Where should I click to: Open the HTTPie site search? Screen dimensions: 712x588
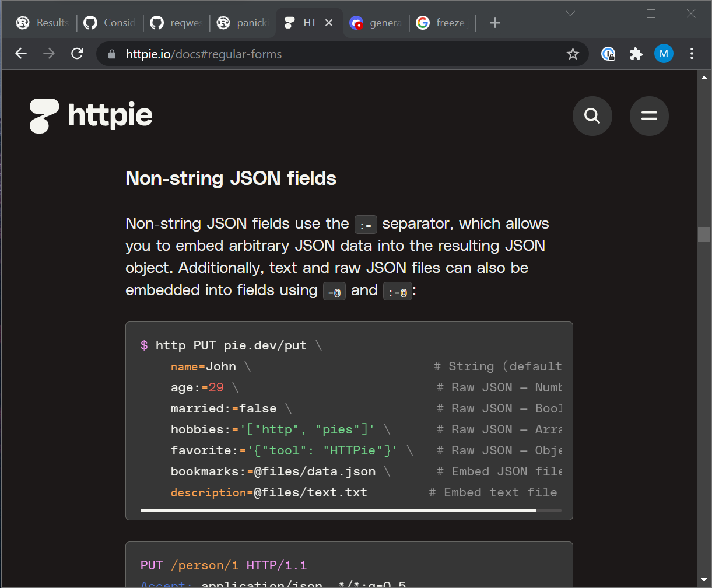pyautogui.click(x=592, y=116)
